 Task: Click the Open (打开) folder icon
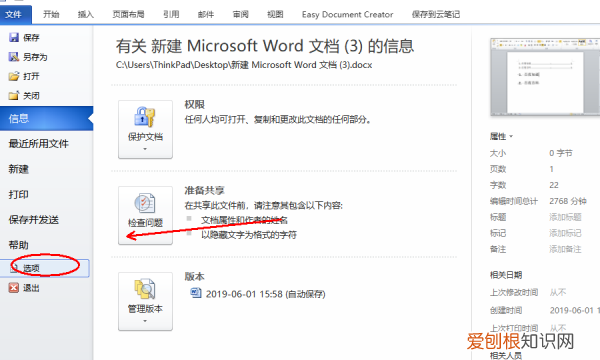pos(14,76)
